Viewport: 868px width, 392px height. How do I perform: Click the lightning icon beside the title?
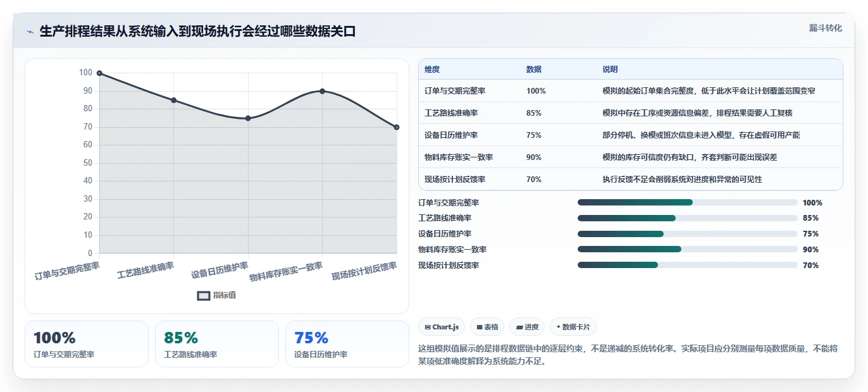click(30, 32)
